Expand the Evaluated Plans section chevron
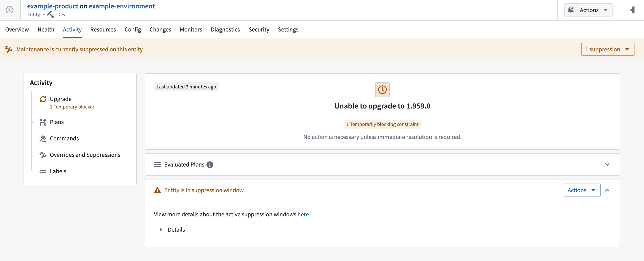The width and height of the screenshot is (644, 261). [x=607, y=165]
